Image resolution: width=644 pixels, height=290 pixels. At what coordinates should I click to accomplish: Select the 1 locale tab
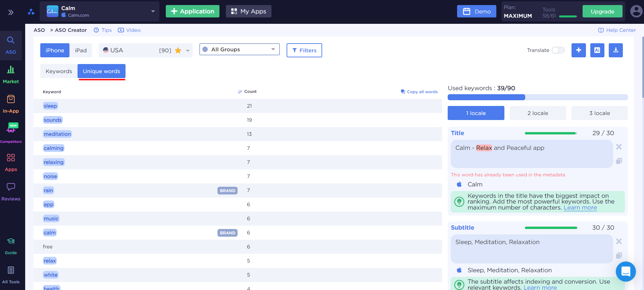click(476, 113)
